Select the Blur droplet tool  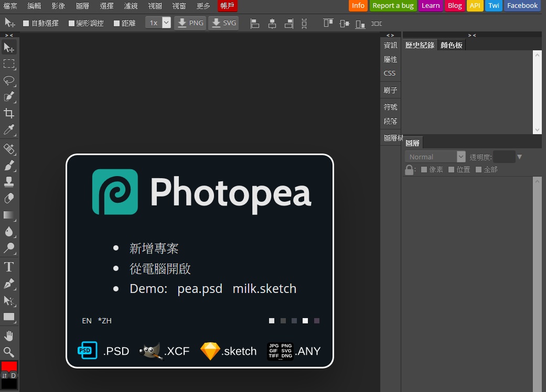coord(9,231)
